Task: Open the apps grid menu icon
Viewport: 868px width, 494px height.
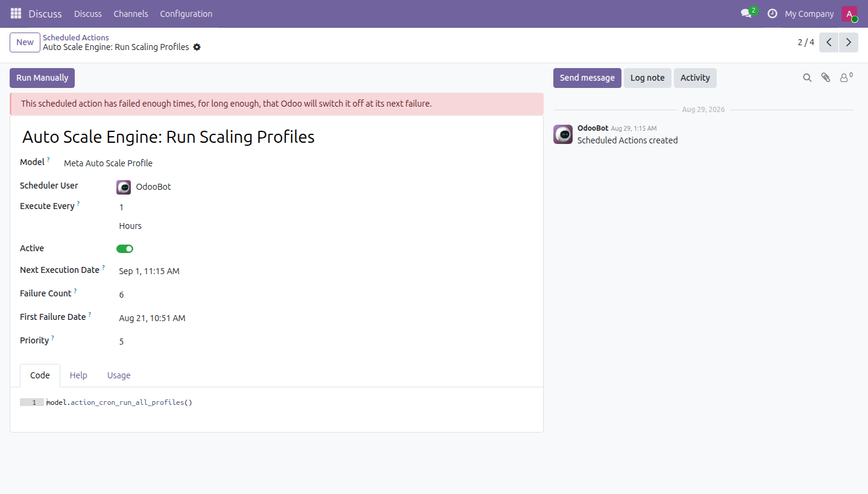Action: [x=16, y=13]
